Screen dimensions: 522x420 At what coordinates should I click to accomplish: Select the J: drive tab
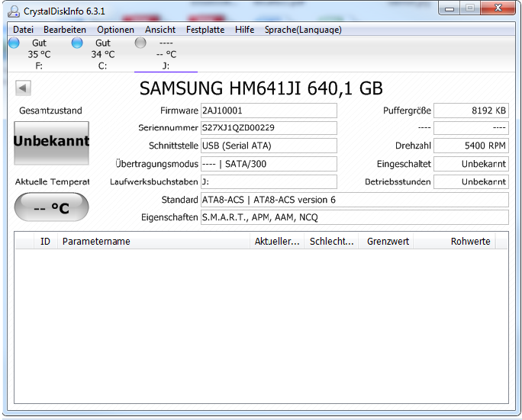tap(166, 54)
